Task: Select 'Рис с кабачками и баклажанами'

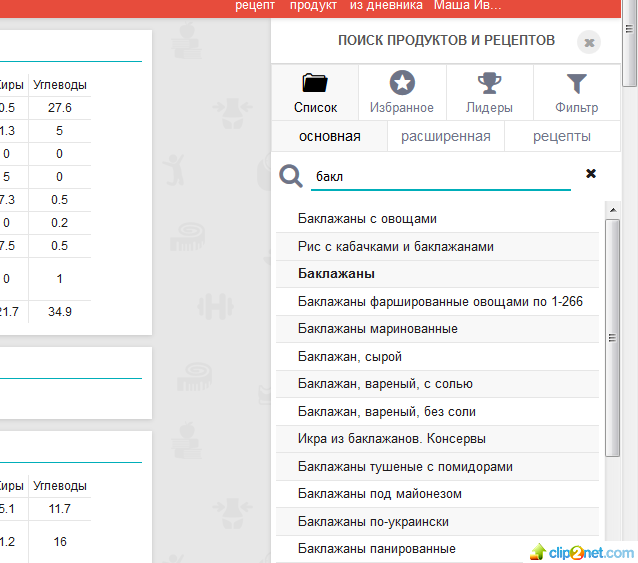Action: pos(395,246)
